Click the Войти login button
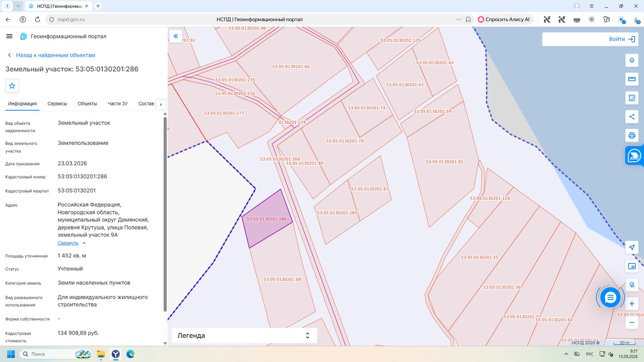Image resolution: width=644 pixels, height=362 pixels. [622, 39]
